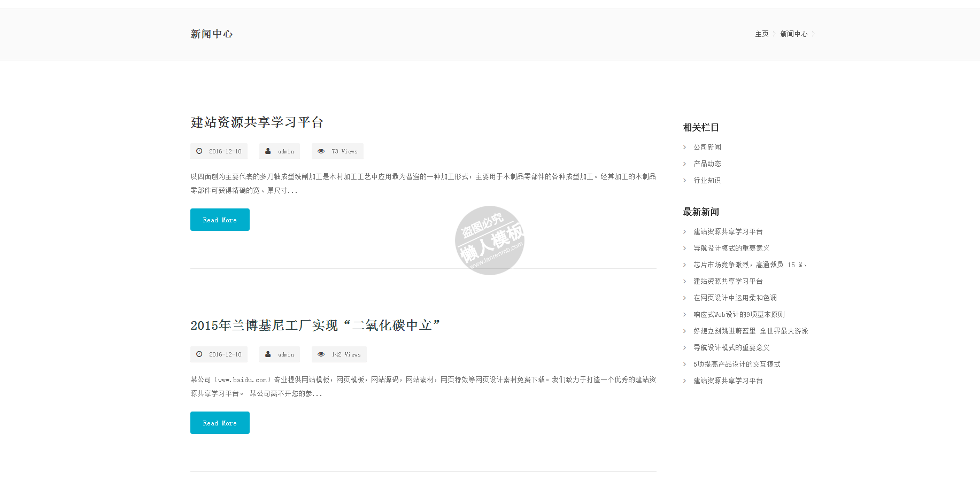
Task: Open the 产品动态 category
Action: [x=707, y=164]
